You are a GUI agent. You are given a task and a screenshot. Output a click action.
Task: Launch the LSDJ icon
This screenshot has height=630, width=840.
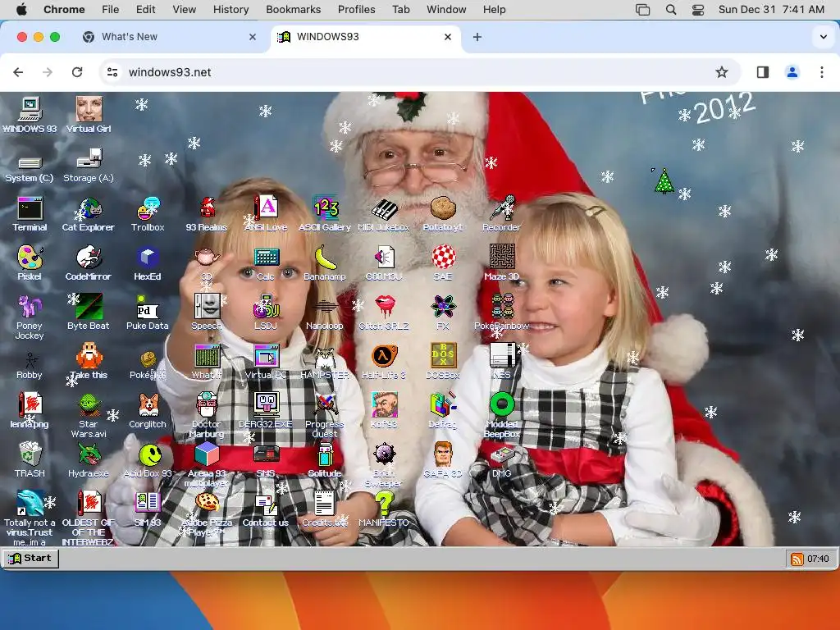click(266, 307)
